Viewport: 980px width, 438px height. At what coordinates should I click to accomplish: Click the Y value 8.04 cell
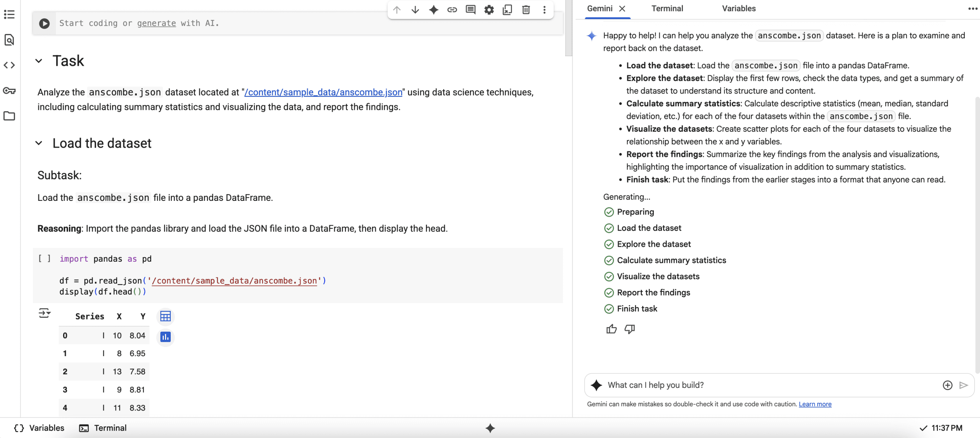click(x=137, y=335)
